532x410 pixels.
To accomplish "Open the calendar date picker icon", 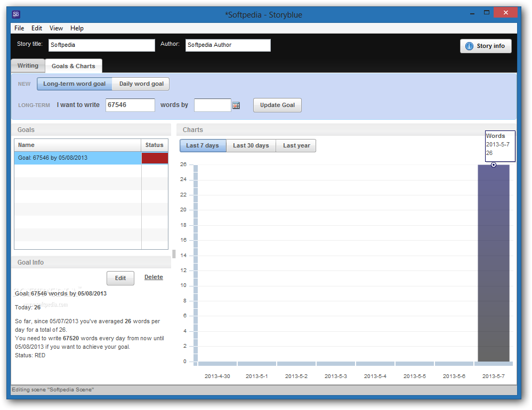I will [x=236, y=105].
